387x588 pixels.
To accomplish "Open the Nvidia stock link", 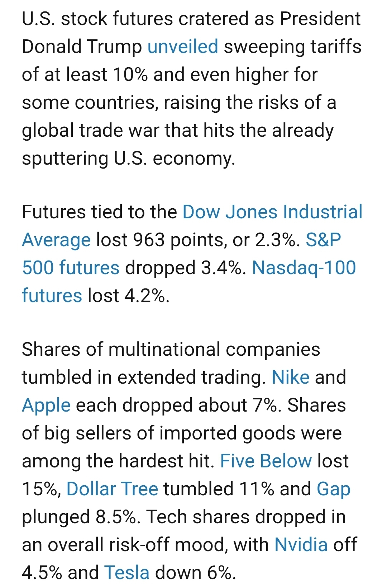I will point(301,545).
